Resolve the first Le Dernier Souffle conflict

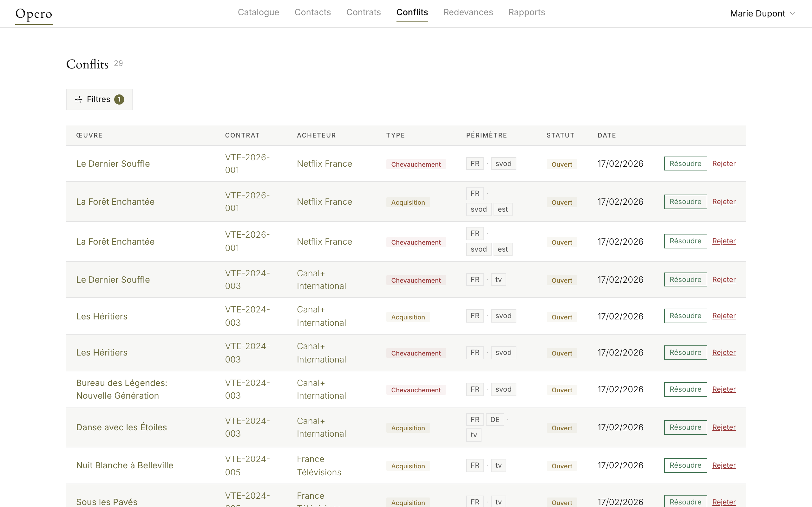pos(685,164)
